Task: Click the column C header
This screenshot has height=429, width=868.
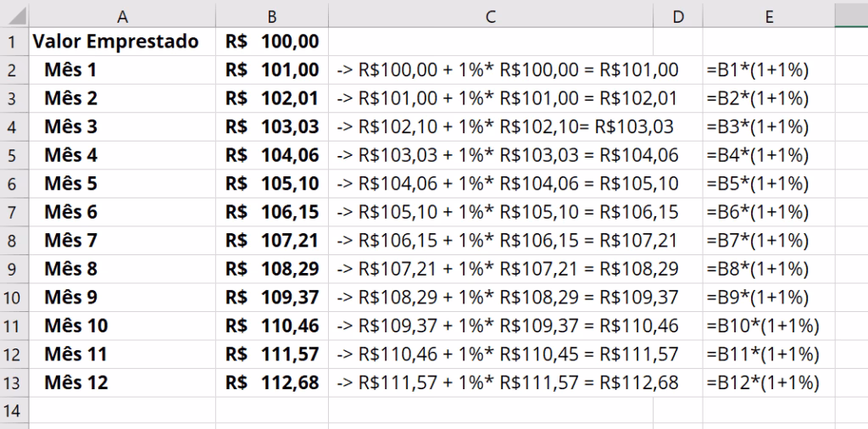Action: pos(490,16)
